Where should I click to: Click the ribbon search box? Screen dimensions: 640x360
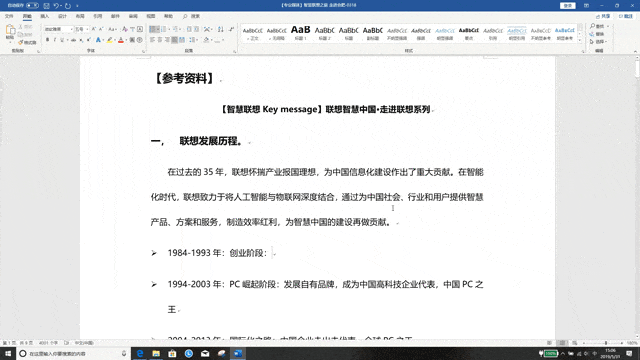click(191, 16)
